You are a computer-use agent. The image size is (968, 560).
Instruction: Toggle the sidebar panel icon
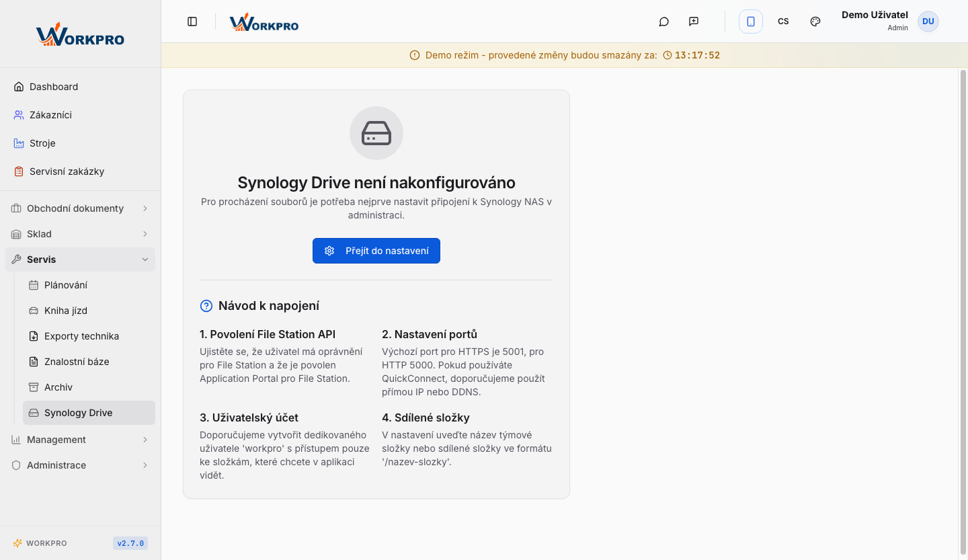(x=192, y=22)
